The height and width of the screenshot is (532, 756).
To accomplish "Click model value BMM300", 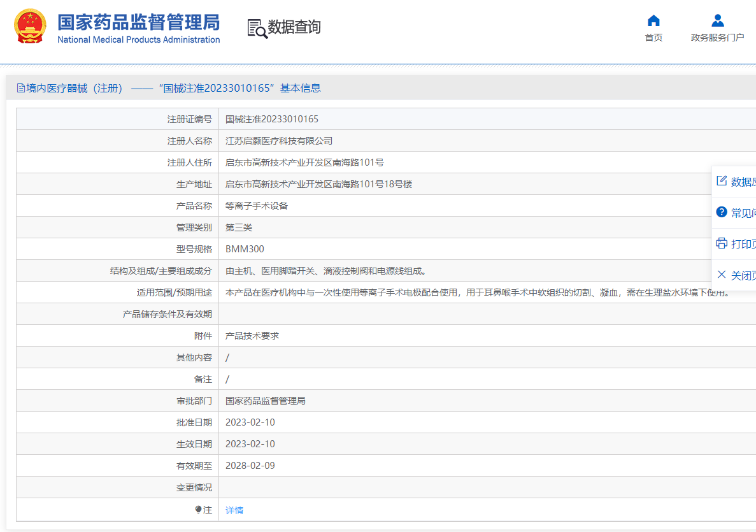I will click(245, 249).
